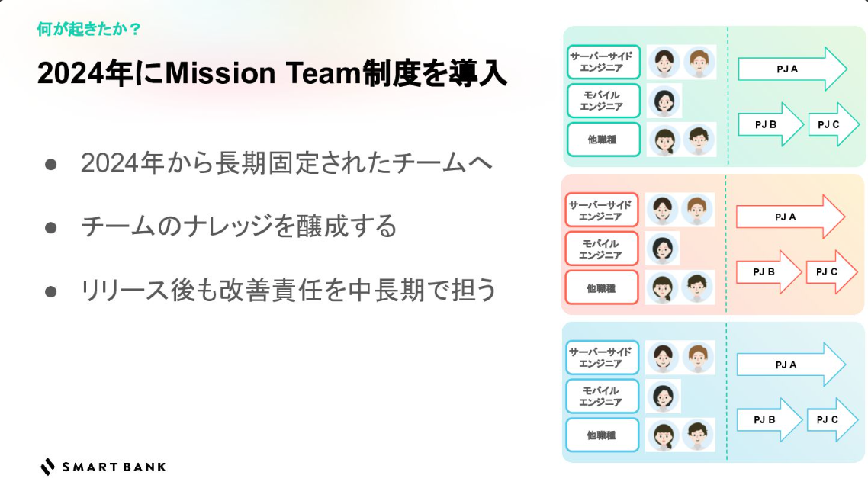Select the brown-haired server-side avatar in green team
The width and height of the screenshot is (868, 485).
[699, 62]
